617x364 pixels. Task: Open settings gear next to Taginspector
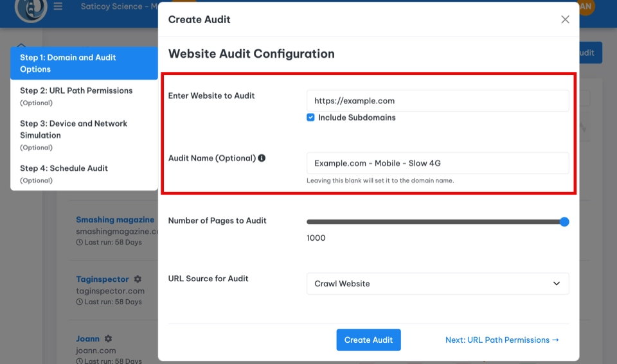point(138,279)
